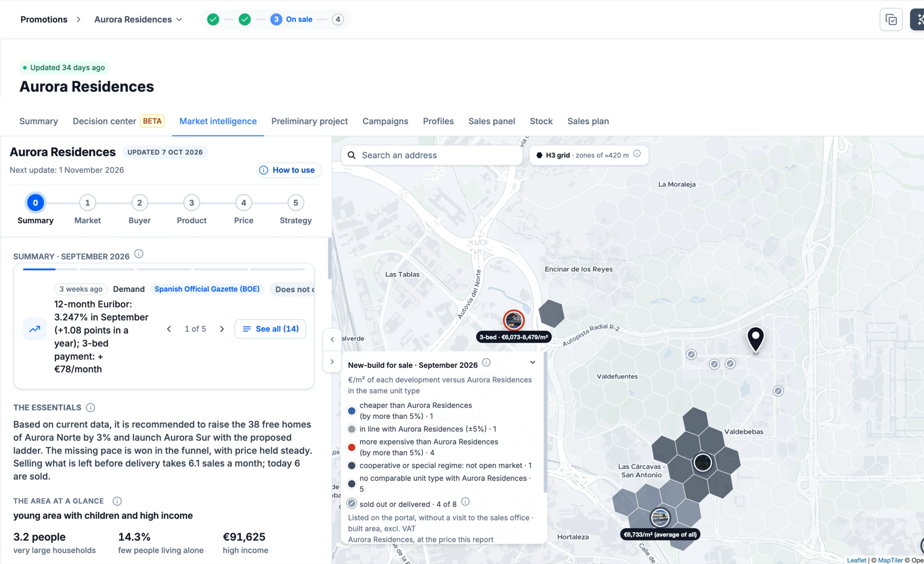Click info icon next to New-build for sale
Screen dimensions: 924x564
click(486, 363)
